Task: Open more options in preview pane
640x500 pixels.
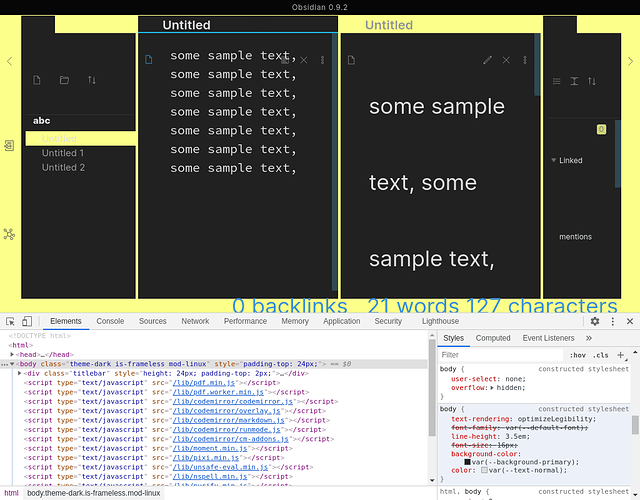Action: [525, 60]
